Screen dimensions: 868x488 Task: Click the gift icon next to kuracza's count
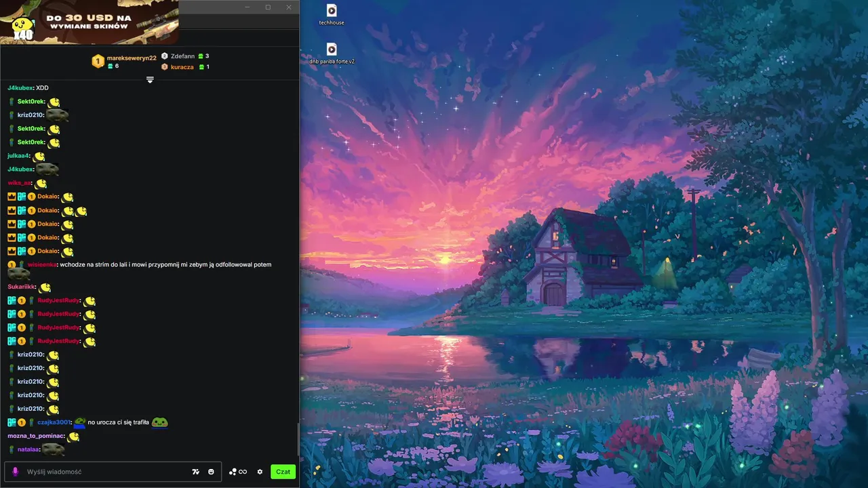click(201, 67)
